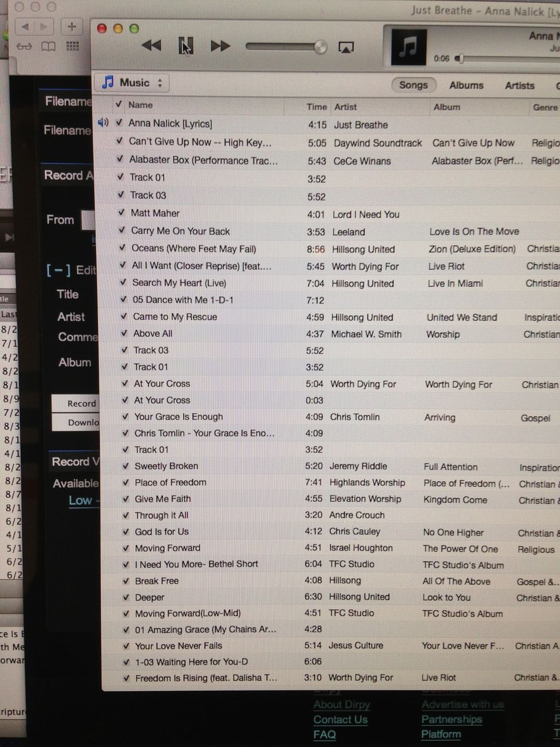Open AirPlay output using its icon
Viewport: 560px width, 747px height.
tap(346, 47)
